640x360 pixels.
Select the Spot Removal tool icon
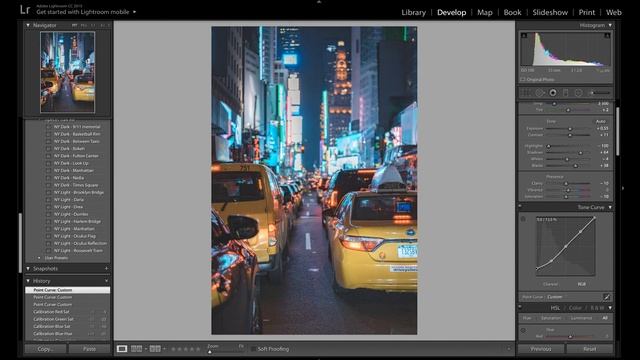coord(540,93)
